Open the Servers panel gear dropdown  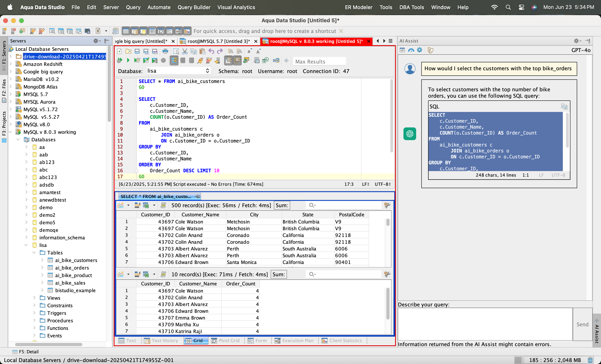tap(97, 41)
